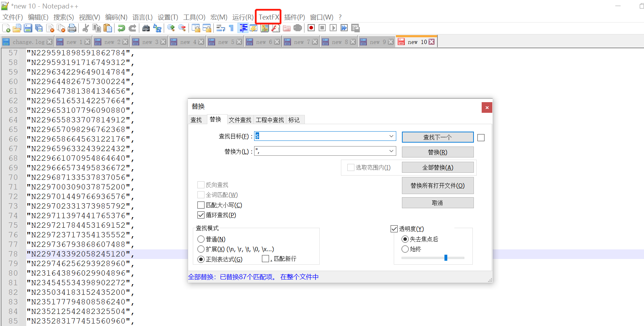Switch to the 标记 dialog tab
This screenshot has height=326, width=644.
point(294,120)
